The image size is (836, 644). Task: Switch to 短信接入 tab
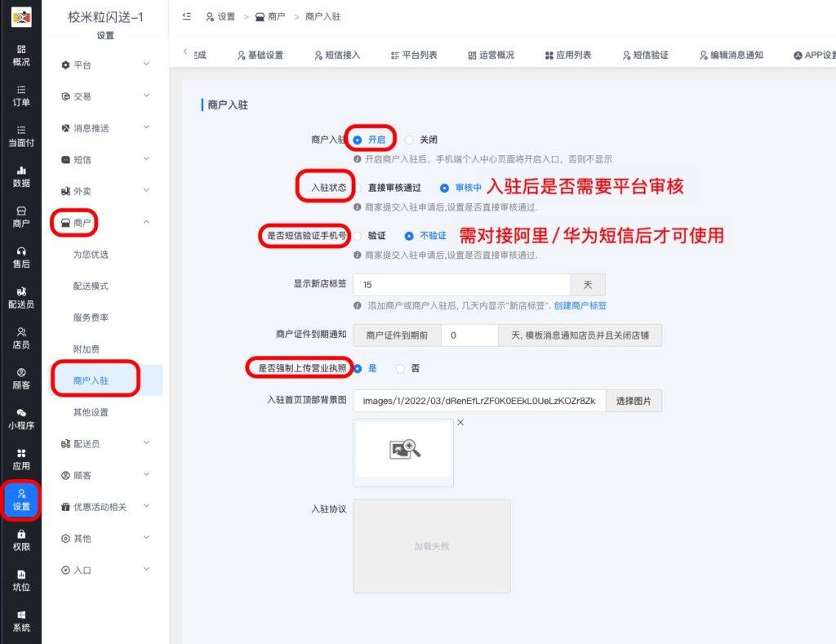click(336, 55)
